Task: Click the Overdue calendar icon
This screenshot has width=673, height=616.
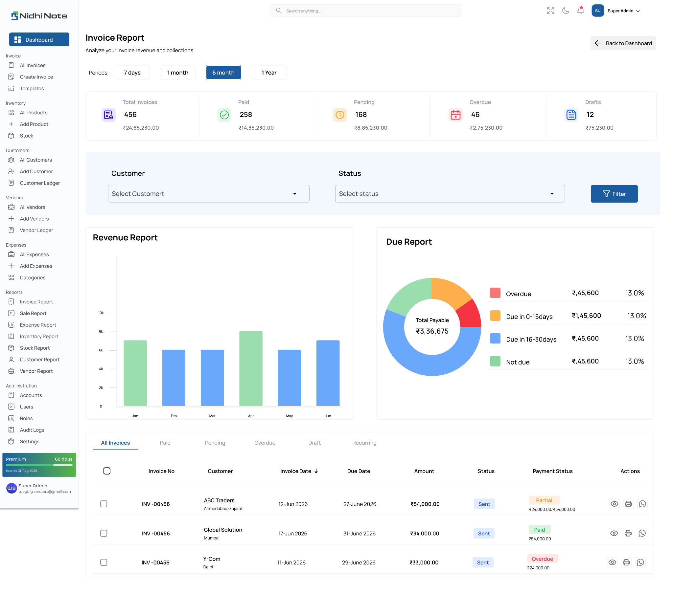Action: 456,115
